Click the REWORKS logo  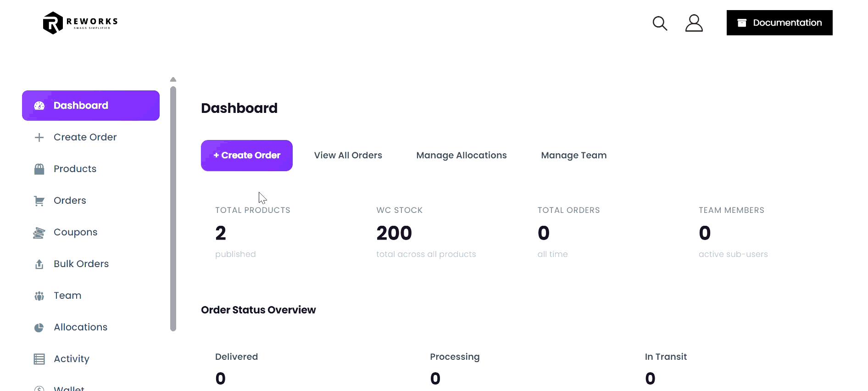79,22
